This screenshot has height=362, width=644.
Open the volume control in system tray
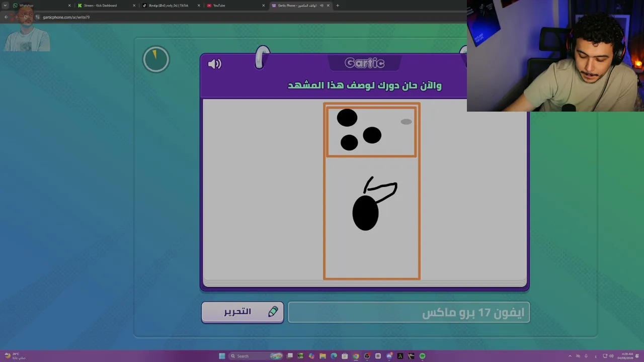(612, 356)
